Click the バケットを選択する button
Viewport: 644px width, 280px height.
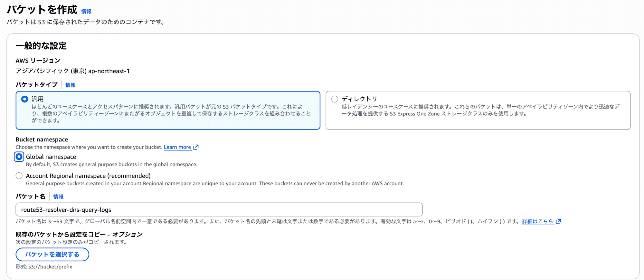tap(52, 254)
